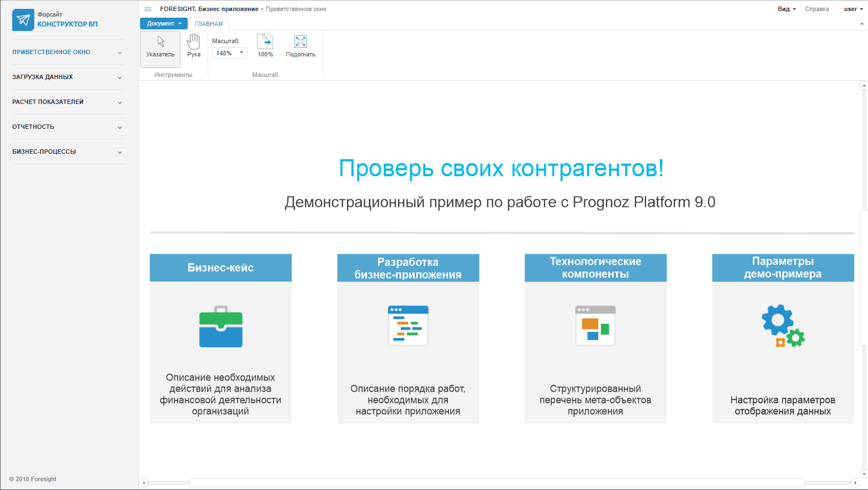Switch to the ГЛАВНАЯ ribbon tab
868x490 pixels.
pyautogui.click(x=209, y=24)
